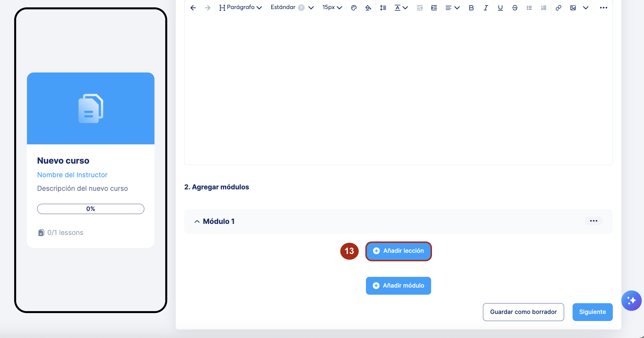Collapse the Módulo 1 section
Viewport: 644px width, 338px height.
197,221
